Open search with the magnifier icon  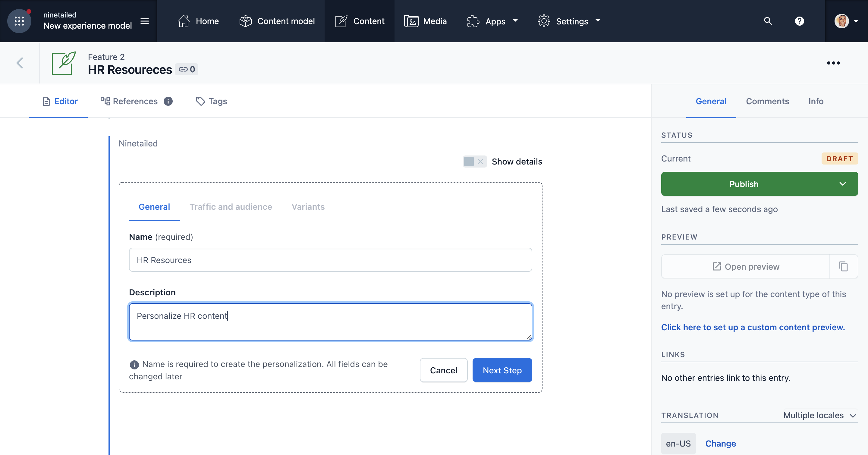768,21
